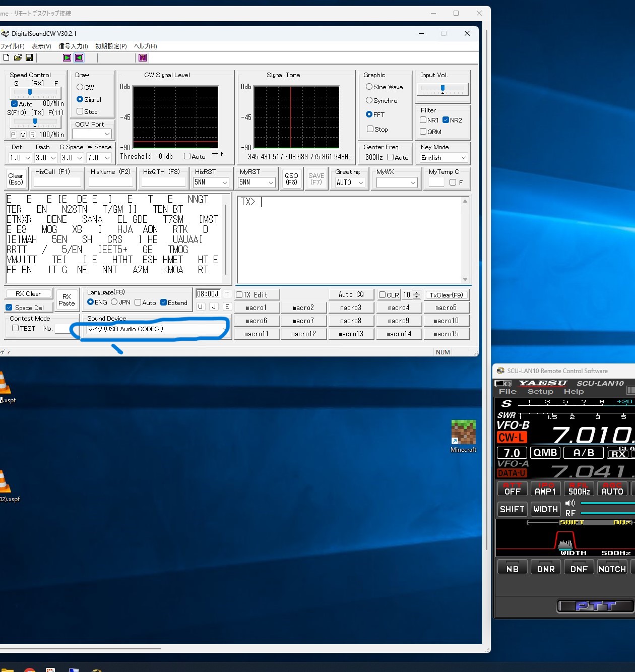635x672 pixels.
Task: Click the Open folder toolbar icon
Action: 18,57
